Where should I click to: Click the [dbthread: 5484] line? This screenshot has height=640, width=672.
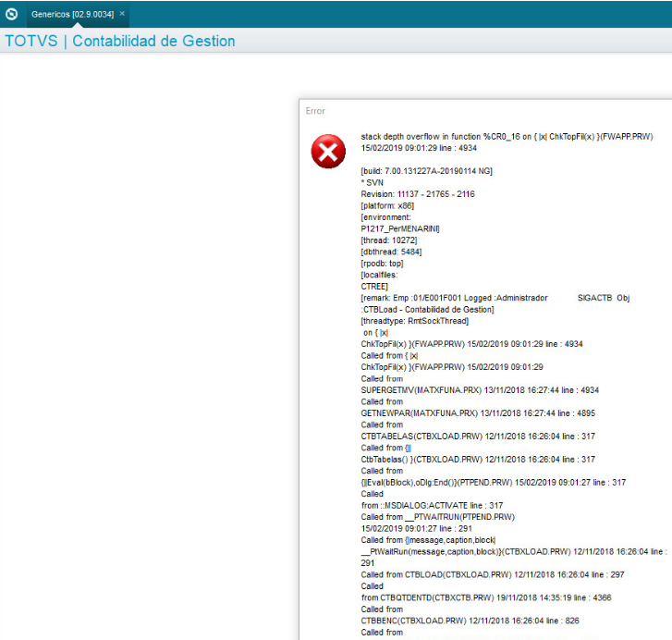391,252
